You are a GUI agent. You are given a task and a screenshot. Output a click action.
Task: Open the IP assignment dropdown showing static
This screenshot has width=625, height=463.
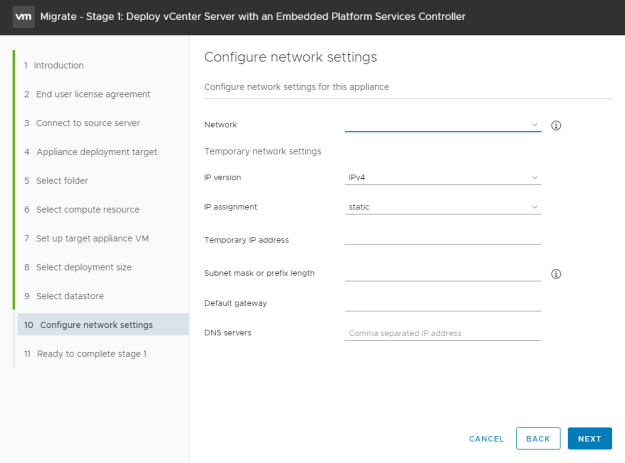click(x=443, y=207)
